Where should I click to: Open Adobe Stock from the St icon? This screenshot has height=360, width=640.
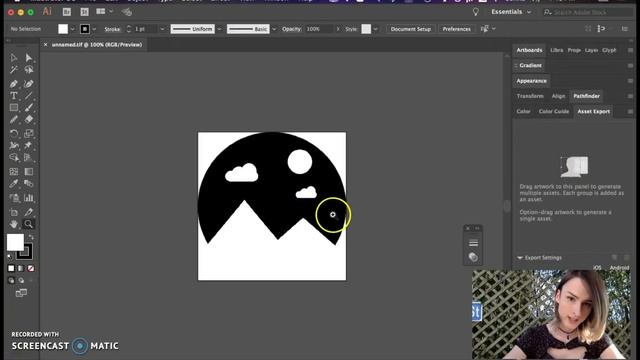84,12
